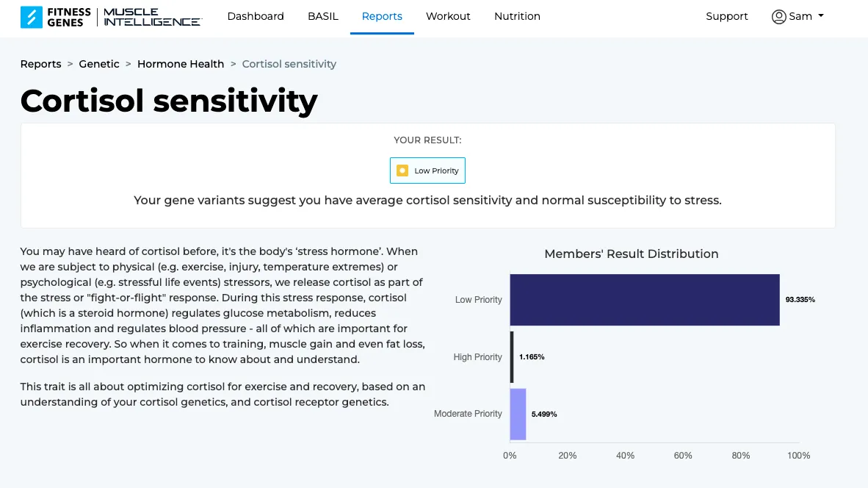Select the lavender Moderate Priority bar
868x488 pixels.
click(x=518, y=414)
